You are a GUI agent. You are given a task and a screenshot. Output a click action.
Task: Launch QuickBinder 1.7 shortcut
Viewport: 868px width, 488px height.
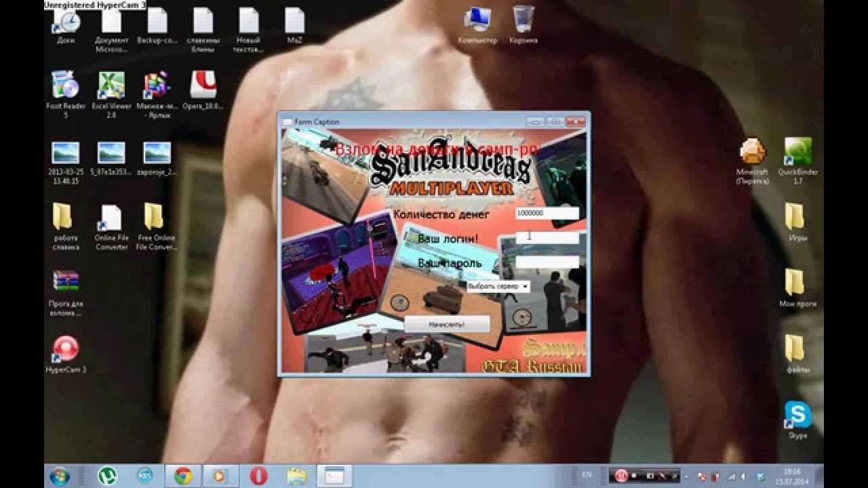pos(798,161)
